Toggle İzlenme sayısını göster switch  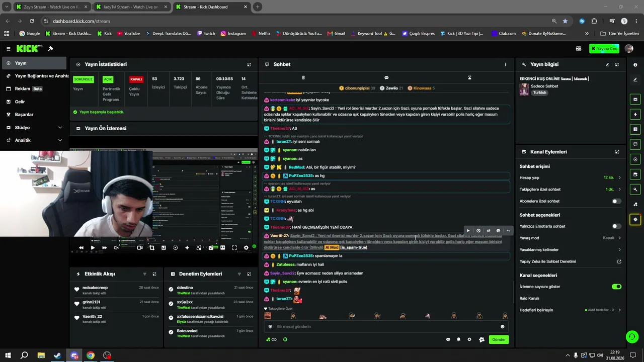pos(616,287)
